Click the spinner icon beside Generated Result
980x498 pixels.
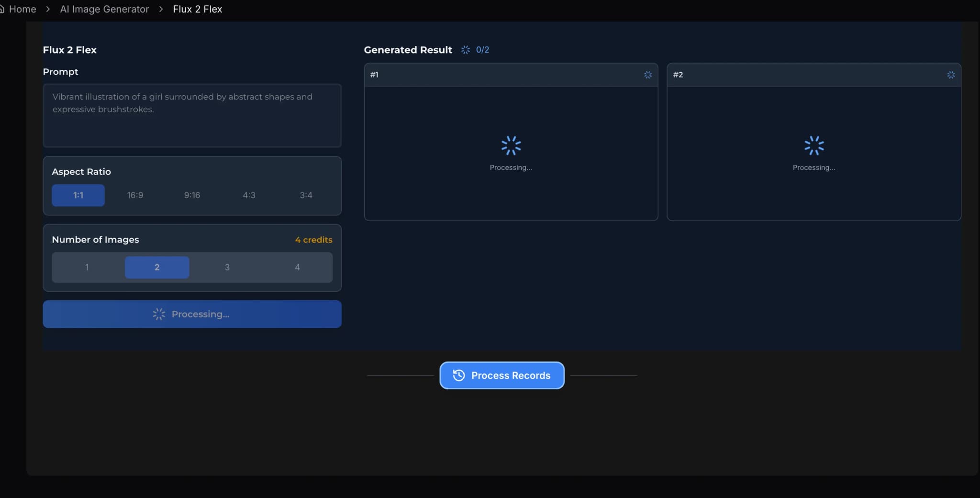tap(465, 50)
